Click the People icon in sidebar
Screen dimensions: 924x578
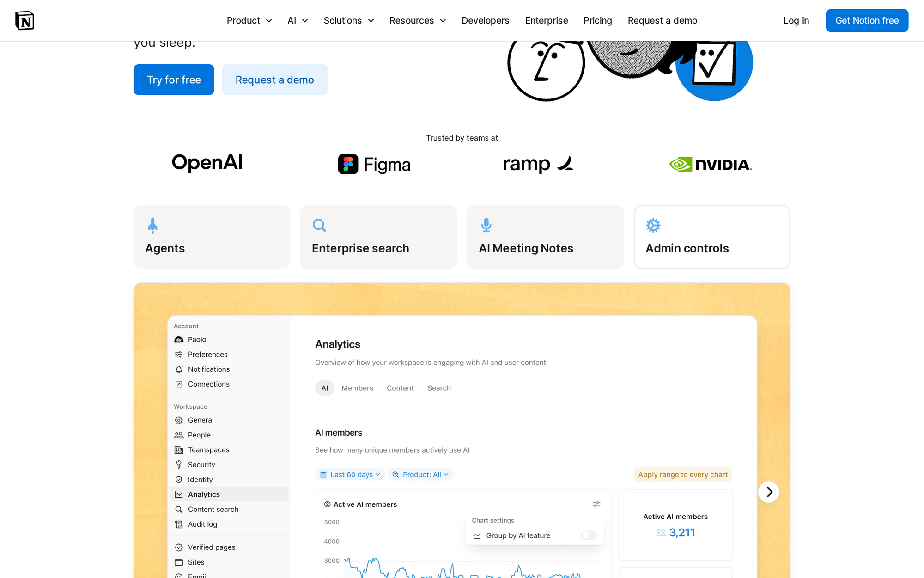tap(179, 435)
